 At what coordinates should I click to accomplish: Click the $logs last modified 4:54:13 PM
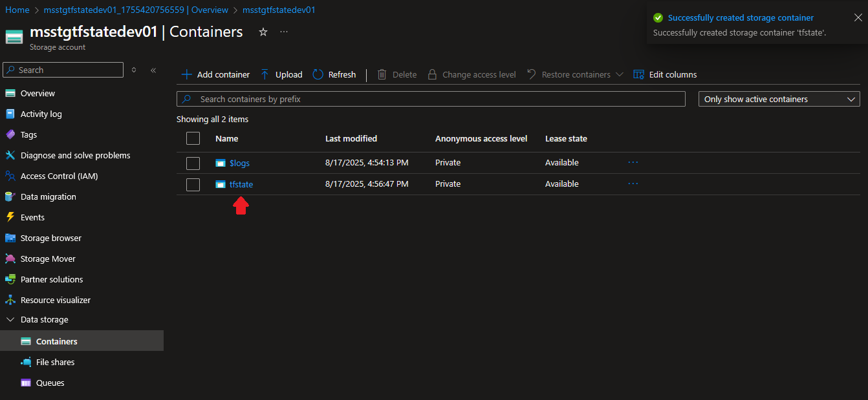pos(367,163)
